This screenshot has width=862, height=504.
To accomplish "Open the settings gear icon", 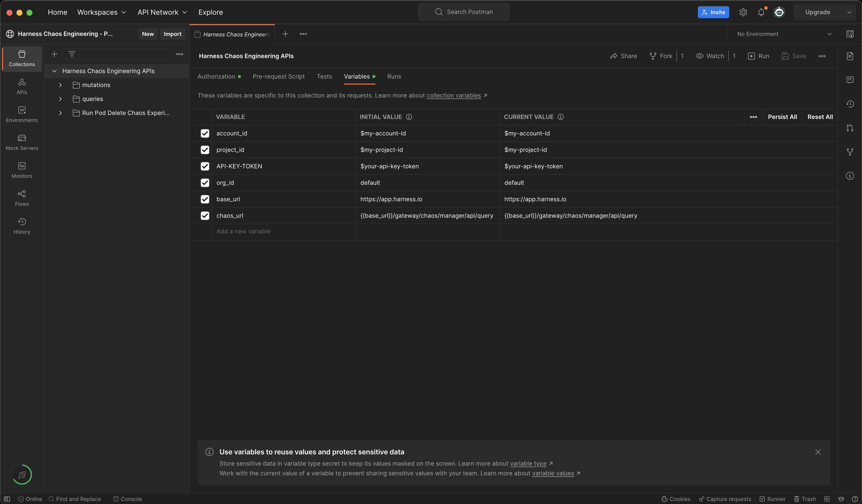I will tap(743, 12).
